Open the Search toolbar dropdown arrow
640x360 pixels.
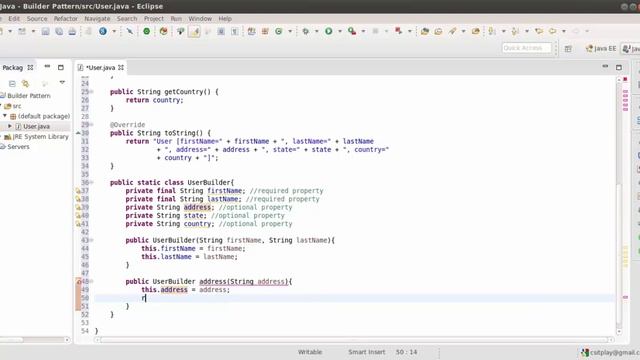pyautogui.click(x=463, y=31)
